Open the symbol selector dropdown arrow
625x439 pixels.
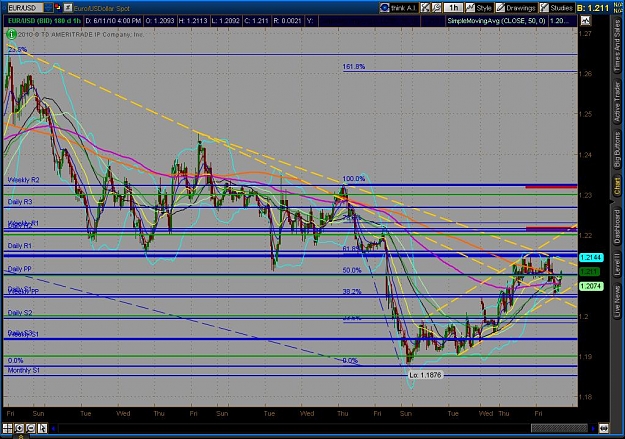coord(48,8)
